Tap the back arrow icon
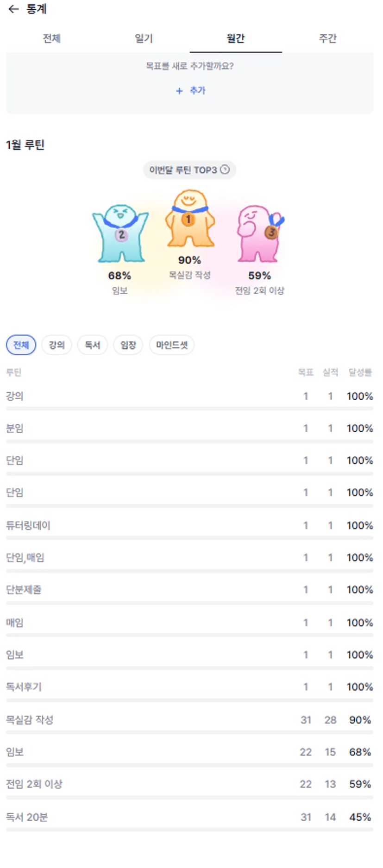The height and width of the screenshot is (868, 383). point(13,9)
